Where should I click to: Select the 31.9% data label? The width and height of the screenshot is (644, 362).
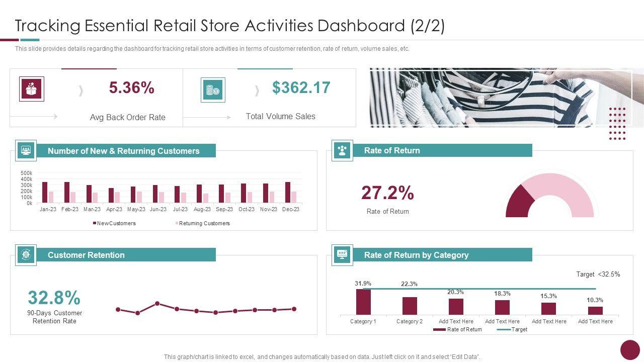point(363,284)
